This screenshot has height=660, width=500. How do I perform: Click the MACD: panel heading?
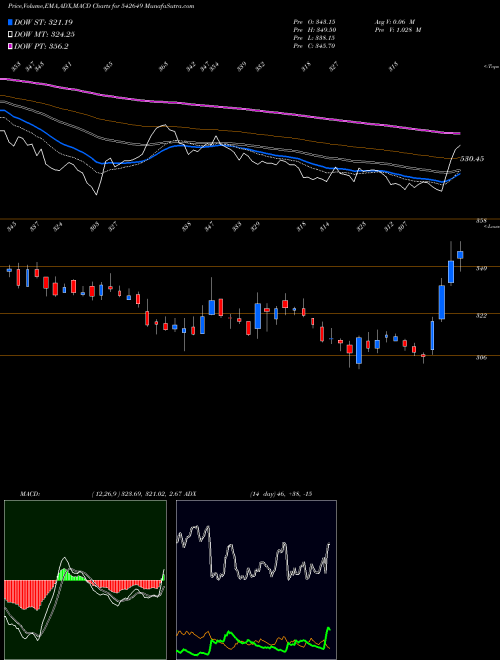point(29,494)
